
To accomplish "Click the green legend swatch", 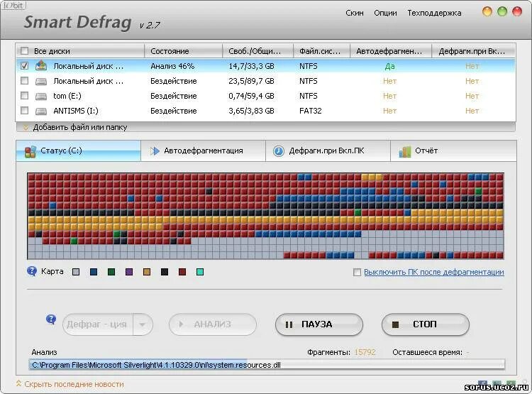I will pos(111,272).
